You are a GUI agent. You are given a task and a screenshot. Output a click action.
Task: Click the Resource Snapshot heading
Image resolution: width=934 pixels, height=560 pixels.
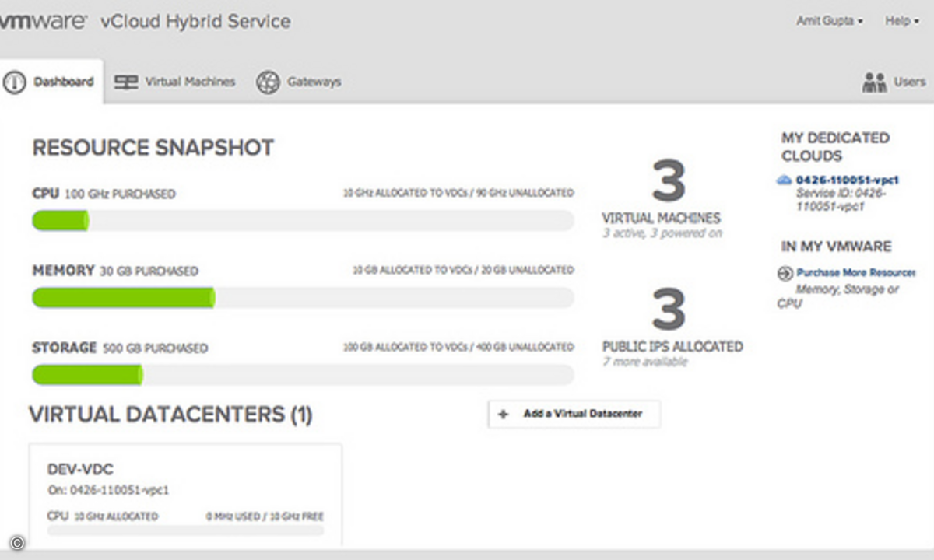153,148
